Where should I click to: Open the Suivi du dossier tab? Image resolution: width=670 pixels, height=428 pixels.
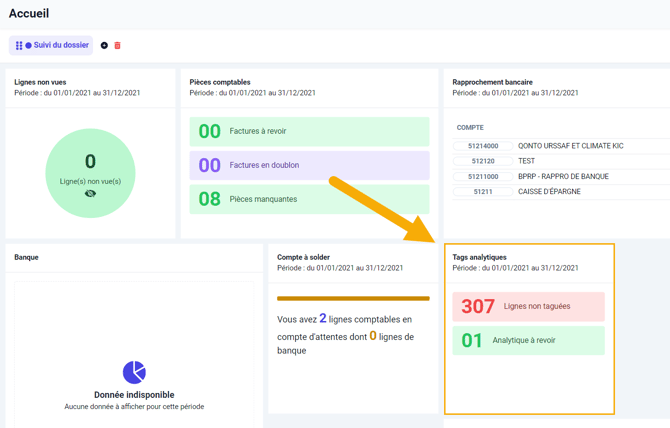56,46
